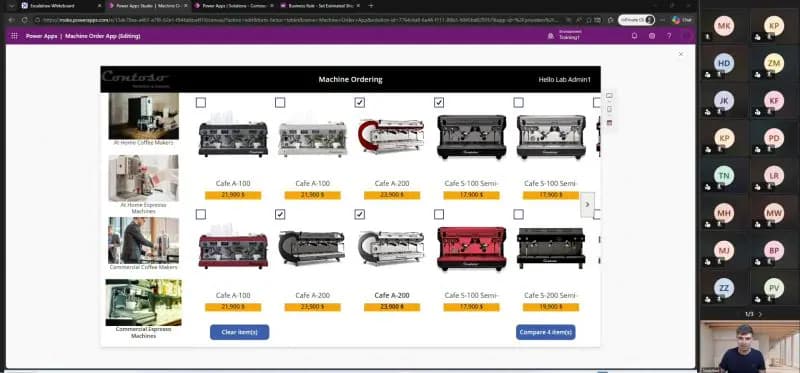Uncheck the box above the top-row Cafe A-200
Image resolution: width=800 pixels, height=373 pixels.
click(360, 103)
